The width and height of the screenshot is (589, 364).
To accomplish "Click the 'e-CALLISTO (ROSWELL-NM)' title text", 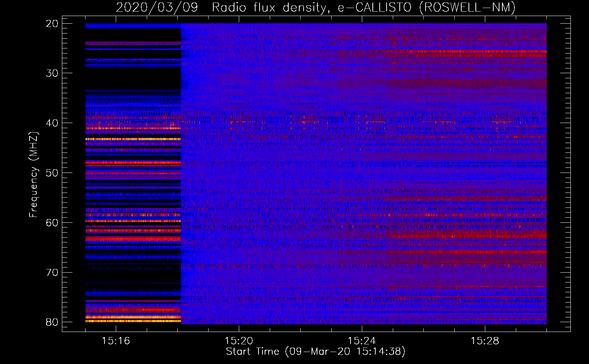I will [427, 8].
